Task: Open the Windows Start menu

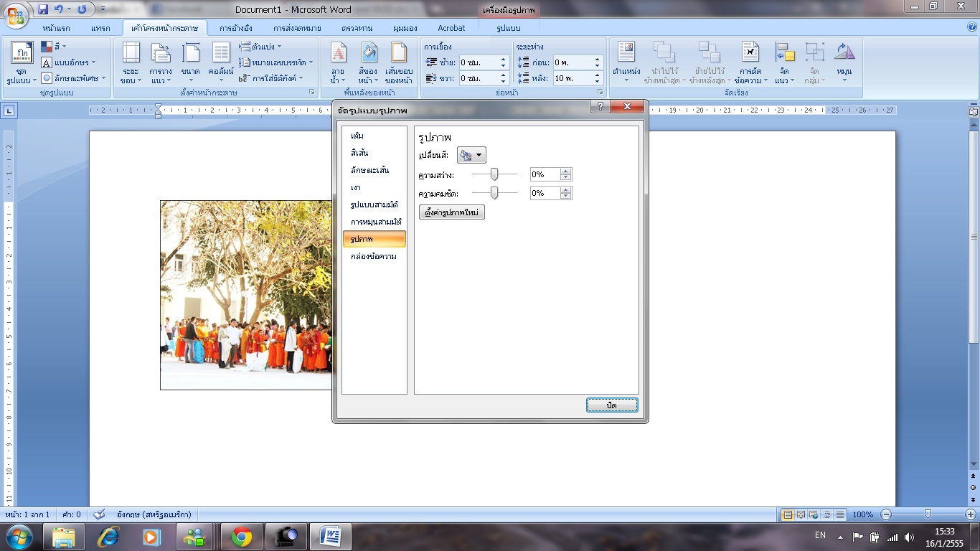Action: (x=17, y=537)
